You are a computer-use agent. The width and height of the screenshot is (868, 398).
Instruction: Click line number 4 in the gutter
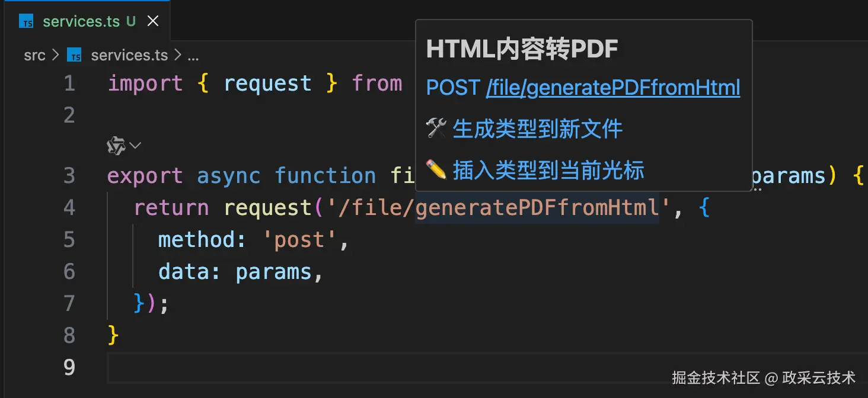(x=69, y=208)
